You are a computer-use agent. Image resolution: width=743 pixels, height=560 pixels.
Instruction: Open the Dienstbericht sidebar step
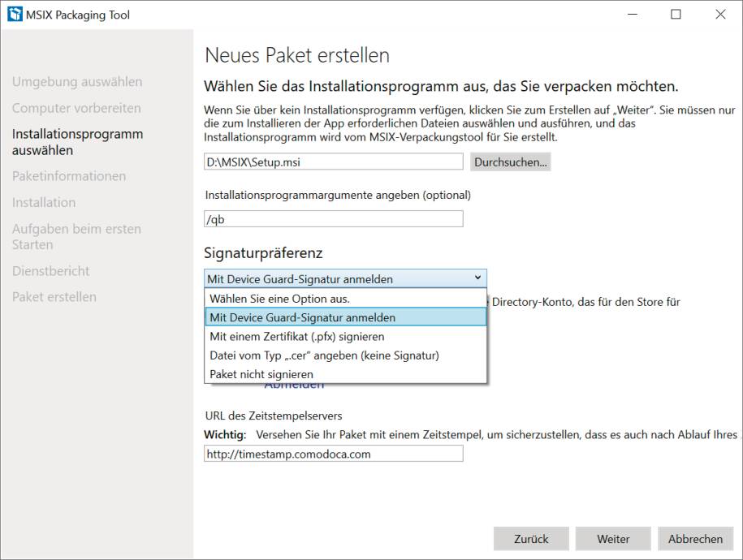pos(50,271)
